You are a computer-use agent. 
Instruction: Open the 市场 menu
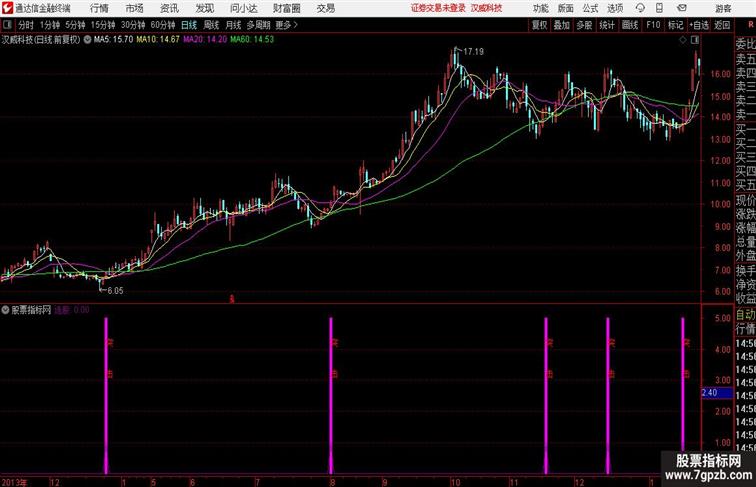135,8
